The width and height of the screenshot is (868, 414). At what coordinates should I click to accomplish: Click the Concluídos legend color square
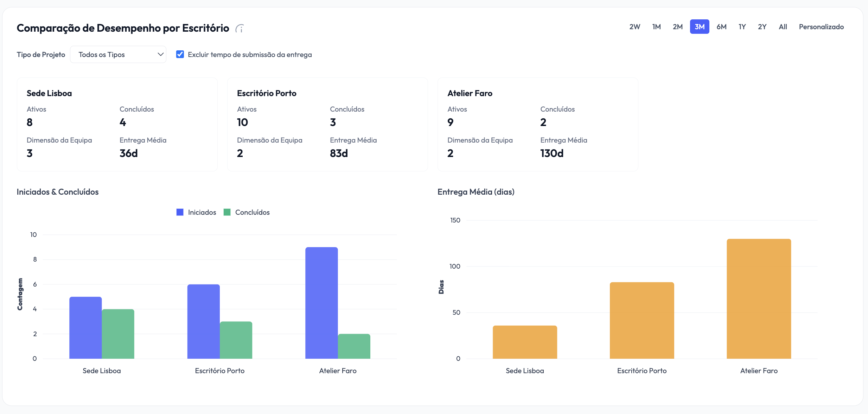227,212
